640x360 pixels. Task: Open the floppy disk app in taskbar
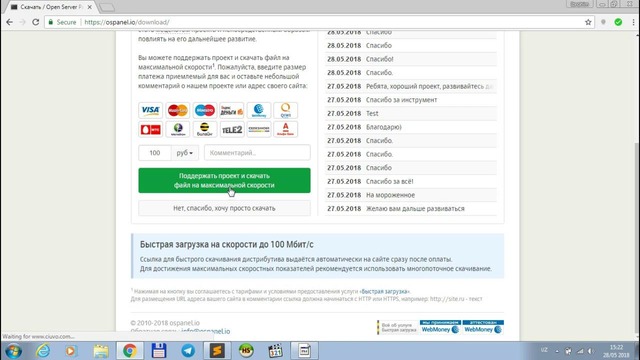point(159,351)
